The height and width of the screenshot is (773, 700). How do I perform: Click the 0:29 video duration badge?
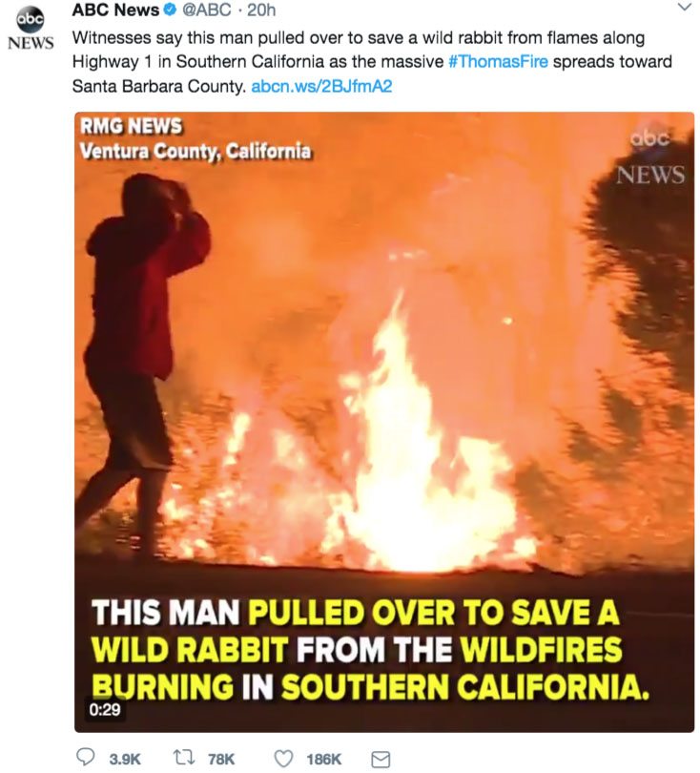coord(105,709)
